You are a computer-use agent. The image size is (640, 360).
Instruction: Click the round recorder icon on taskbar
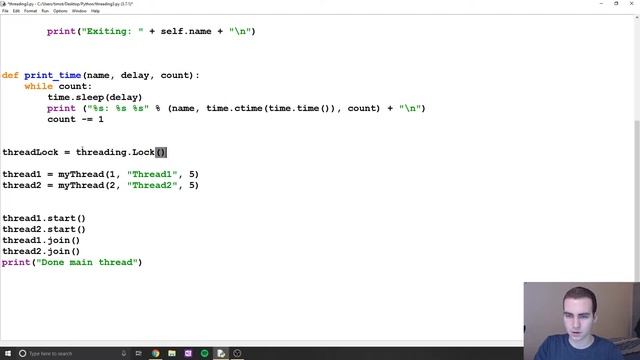[237, 353]
